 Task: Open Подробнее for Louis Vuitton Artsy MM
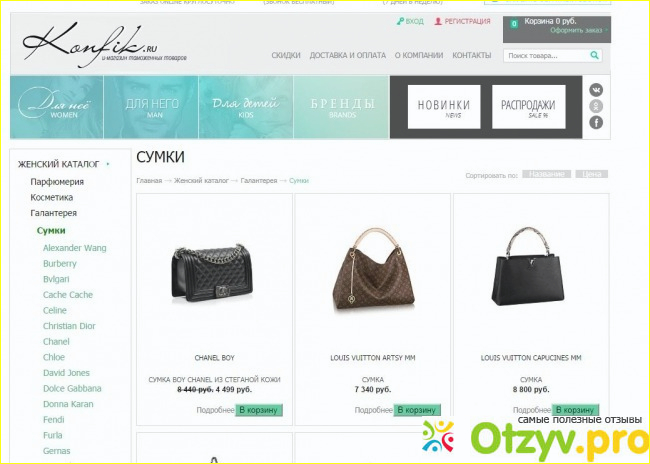tap(374, 410)
